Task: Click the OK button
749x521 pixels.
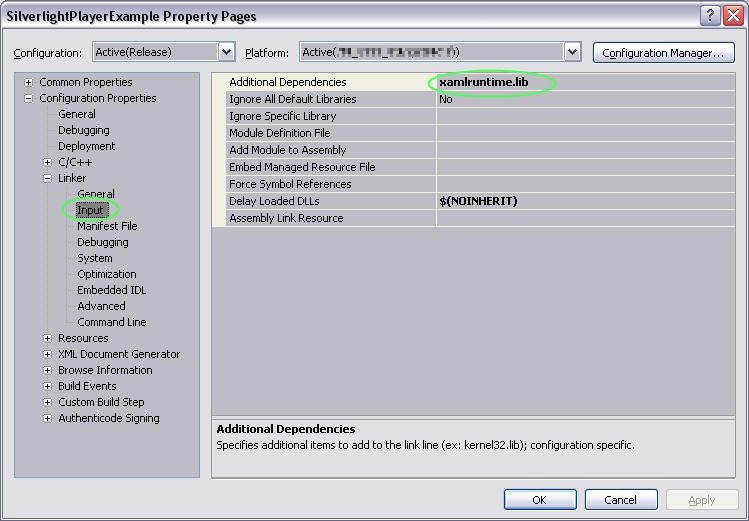Action: [x=540, y=500]
